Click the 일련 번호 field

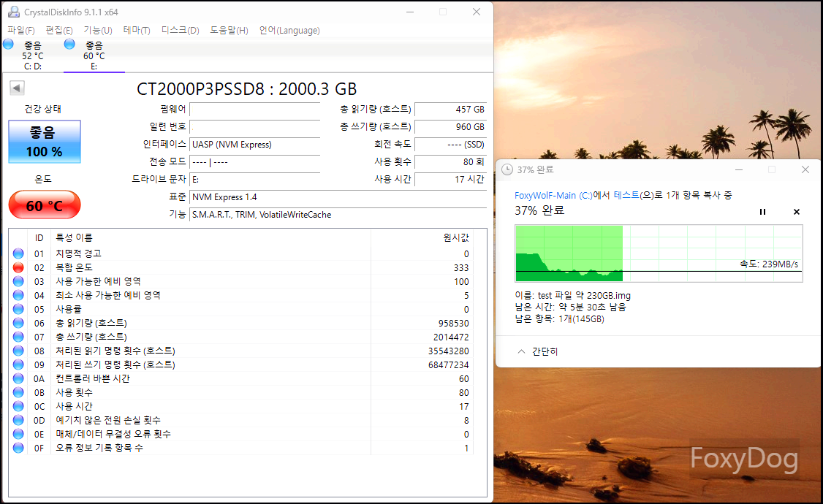point(254,127)
